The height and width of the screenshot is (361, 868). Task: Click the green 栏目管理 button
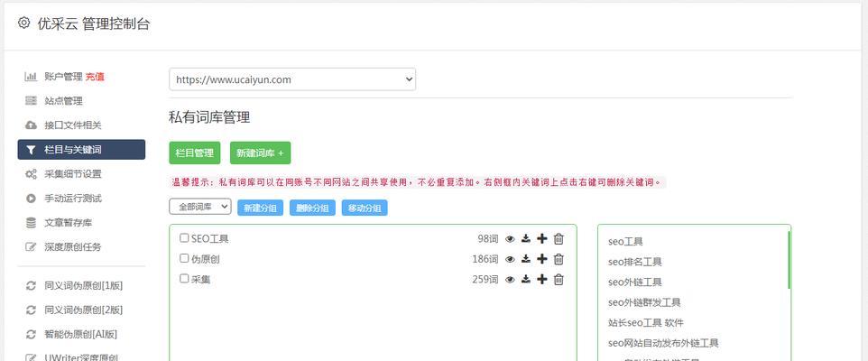coord(194,153)
